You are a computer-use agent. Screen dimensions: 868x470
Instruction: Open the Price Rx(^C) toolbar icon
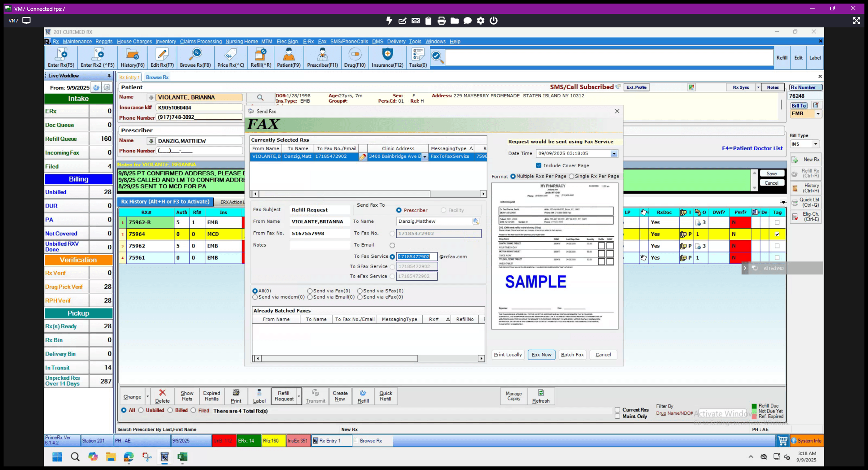(x=230, y=55)
